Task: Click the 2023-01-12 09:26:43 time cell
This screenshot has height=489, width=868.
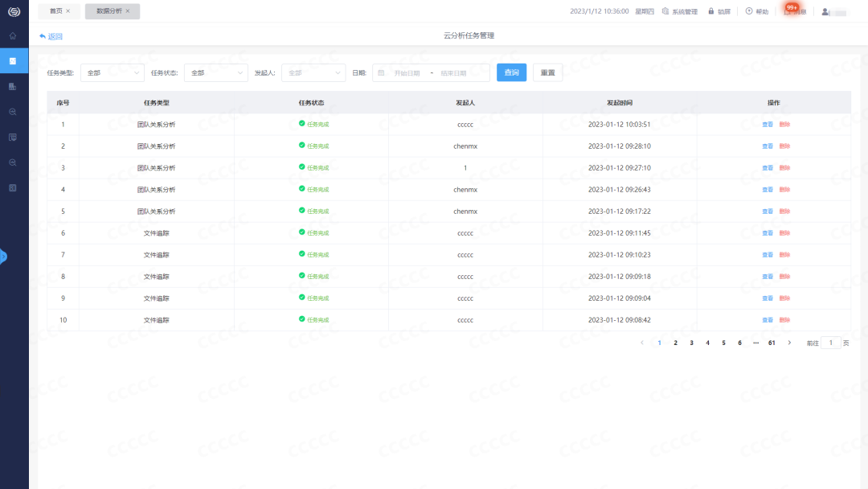Action: pyautogui.click(x=620, y=189)
